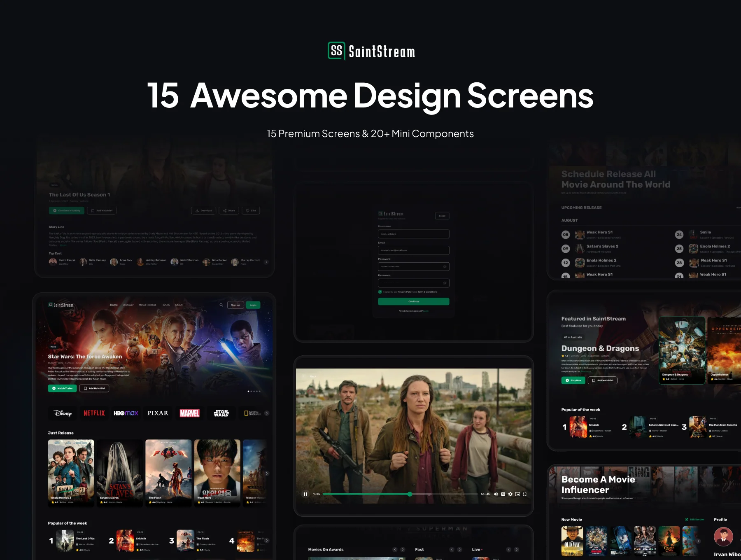The height and width of the screenshot is (560, 741).
Task: Click Movies On Awards next chevron
Action: click(403, 550)
